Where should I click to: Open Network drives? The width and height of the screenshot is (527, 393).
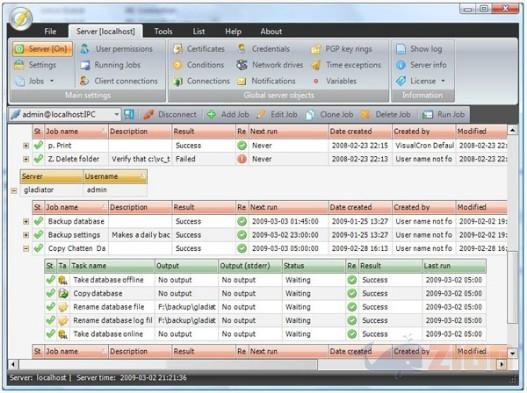[270, 65]
